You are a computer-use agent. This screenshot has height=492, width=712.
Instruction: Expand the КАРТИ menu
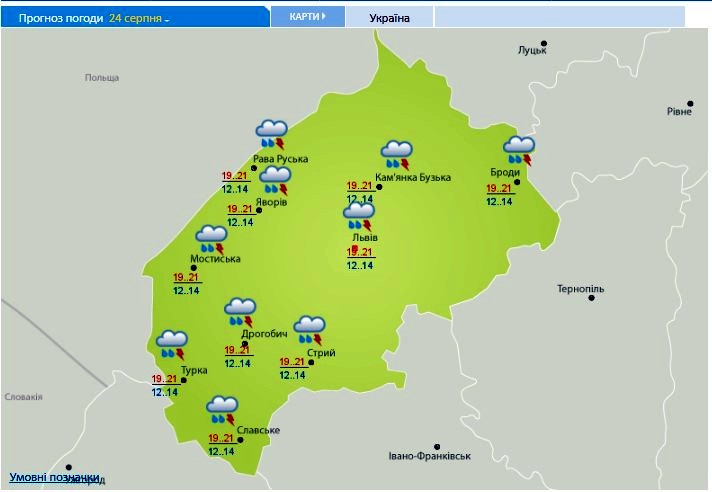click(x=307, y=17)
